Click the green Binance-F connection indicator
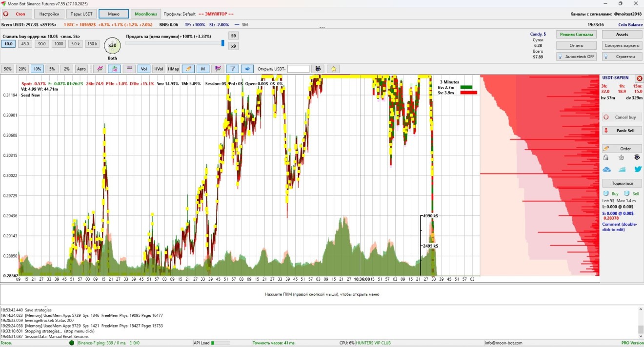 point(72,343)
